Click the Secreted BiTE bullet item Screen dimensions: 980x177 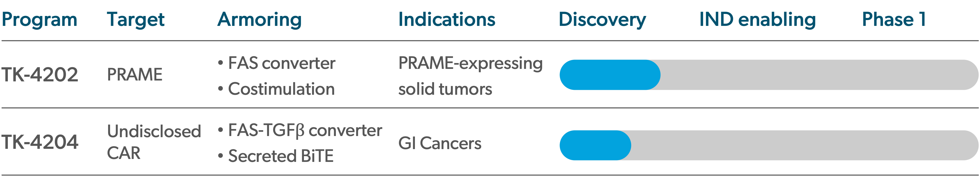point(280,156)
